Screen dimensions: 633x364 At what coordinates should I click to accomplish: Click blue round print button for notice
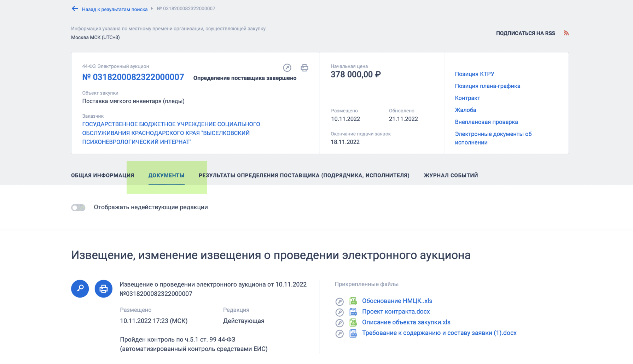pyautogui.click(x=104, y=289)
